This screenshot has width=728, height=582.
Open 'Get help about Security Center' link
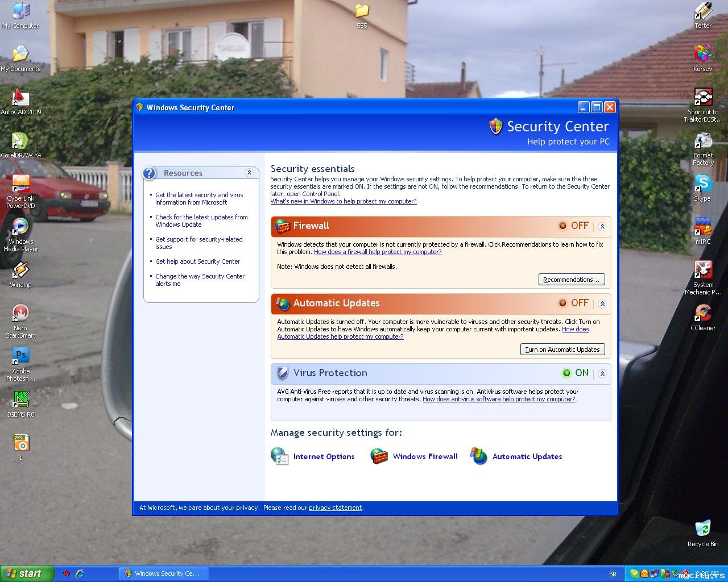point(198,261)
